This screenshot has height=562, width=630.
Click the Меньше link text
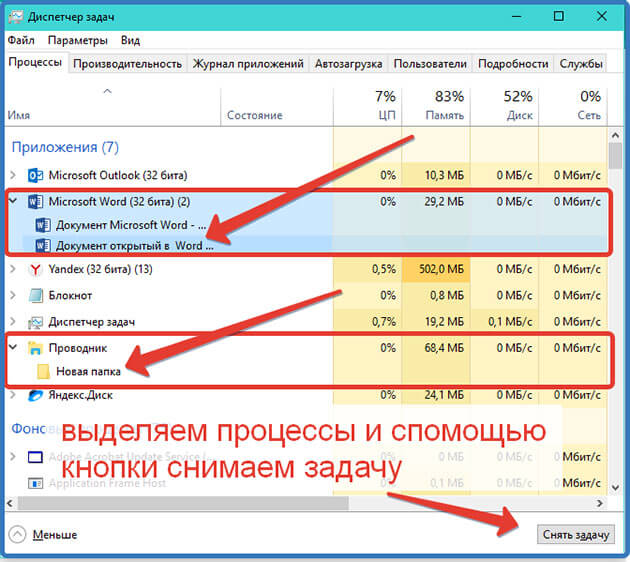pyautogui.click(x=55, y=535)
